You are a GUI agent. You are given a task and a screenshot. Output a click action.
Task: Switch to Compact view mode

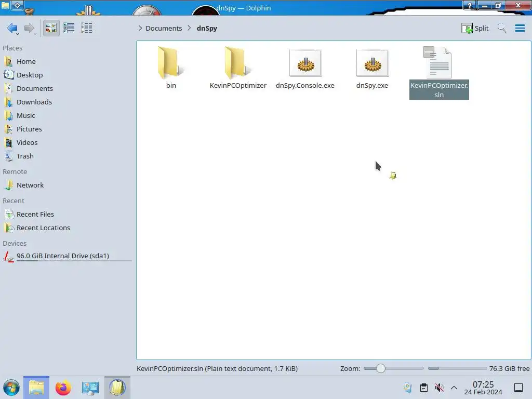point(69,28)
